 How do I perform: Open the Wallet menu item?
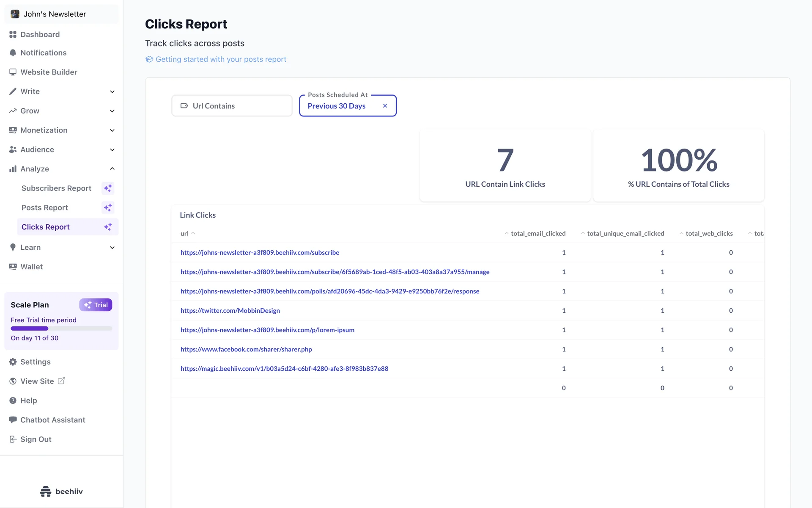pyautogui.click(x=32, y=267)
